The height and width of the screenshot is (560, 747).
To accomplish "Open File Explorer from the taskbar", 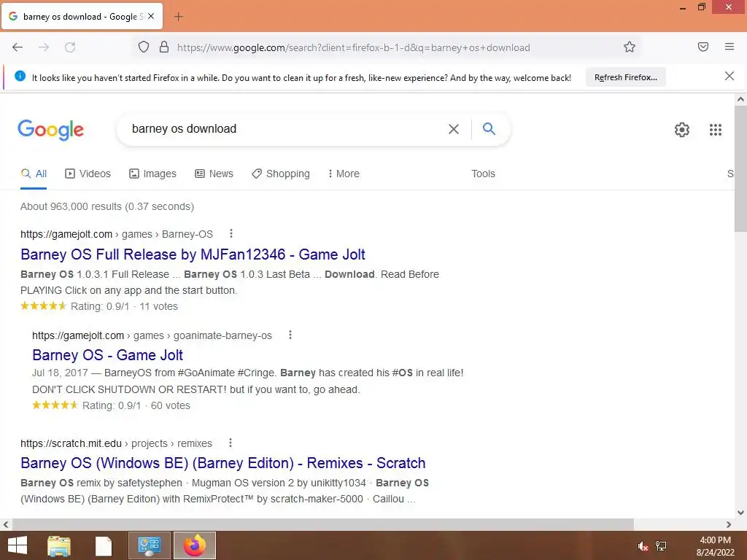I will 59,545.
